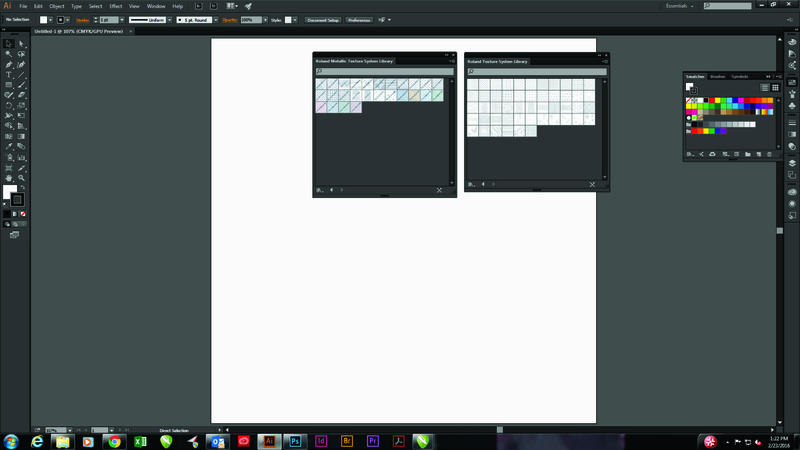The width and height of the screenshot is (800, 450).
Task: Click the GPU Performance rocket icon
Action: 248,6
